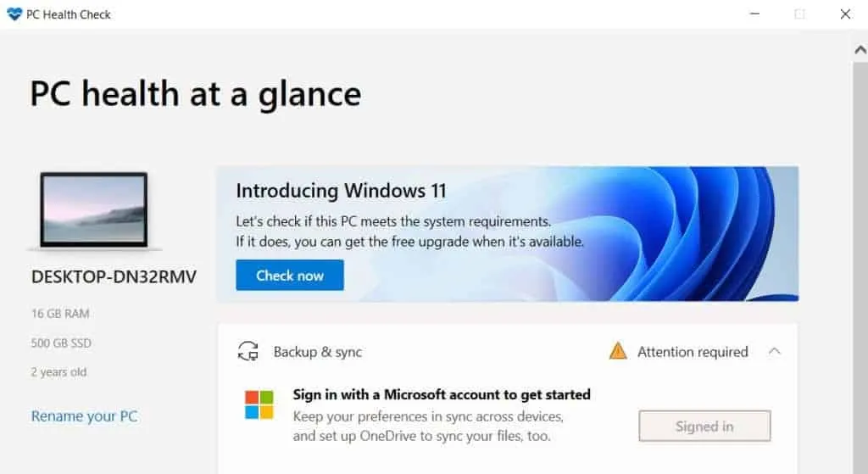Click the PC Health Check heart icon
The width and height of the screenshot is (868, 474).
(14, 14)
